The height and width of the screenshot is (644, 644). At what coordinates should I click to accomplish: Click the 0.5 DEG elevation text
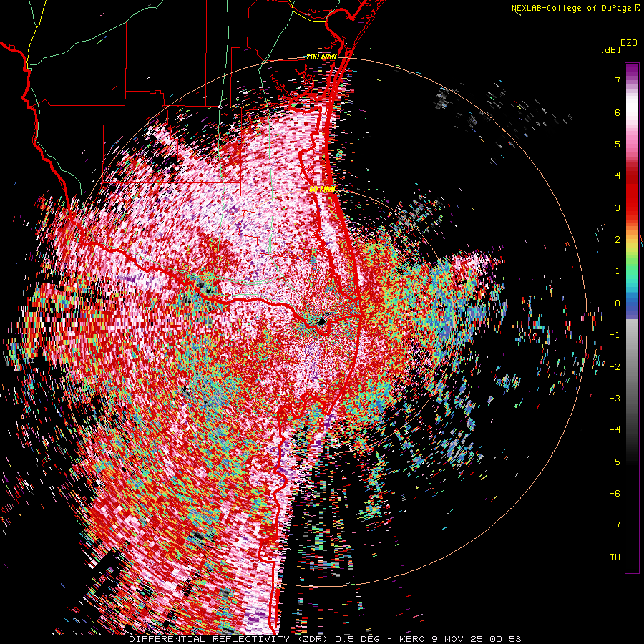pyautogui.click(x=358, y=639)
